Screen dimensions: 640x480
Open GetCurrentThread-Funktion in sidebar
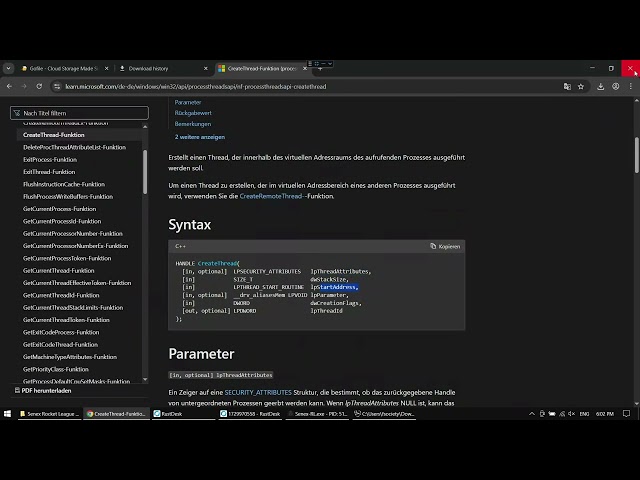[x=59, y=270]
